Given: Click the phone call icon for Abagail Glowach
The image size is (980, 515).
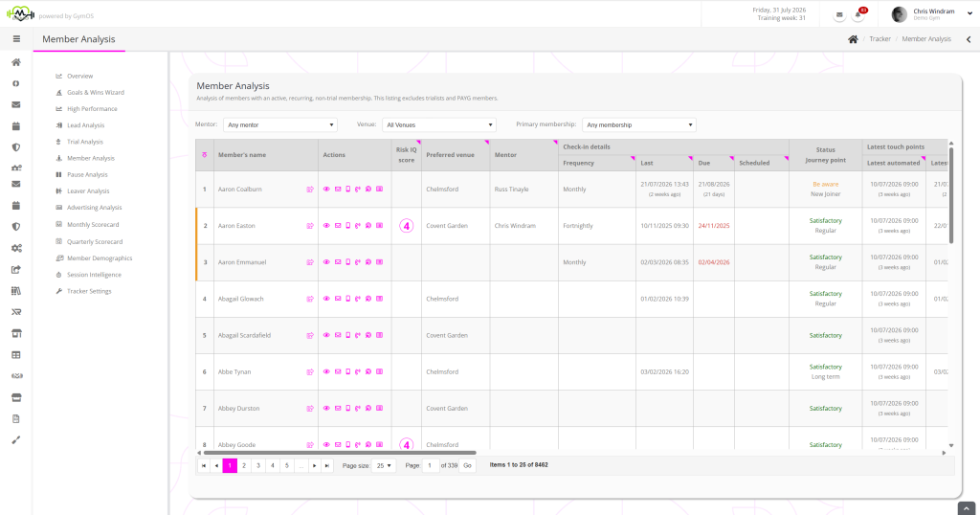Looking at the screenshot, I should tap(358, 299).
